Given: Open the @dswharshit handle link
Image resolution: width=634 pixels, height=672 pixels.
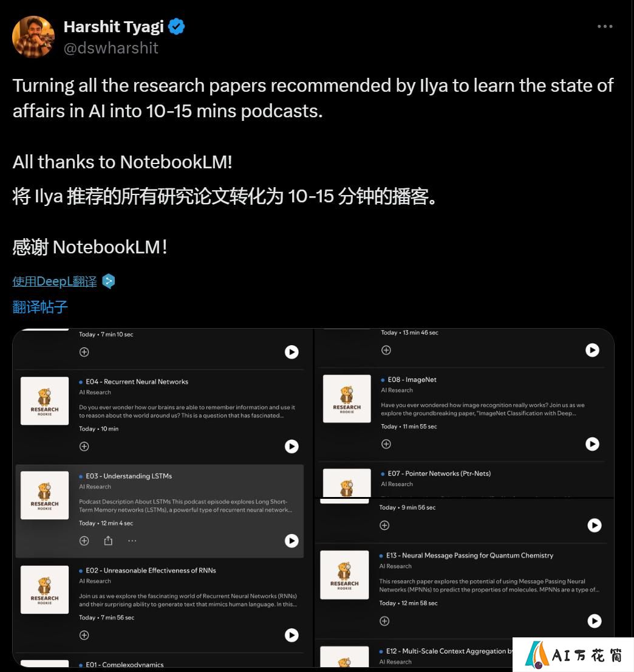Looking at the screenshot, I should point(111,48).
